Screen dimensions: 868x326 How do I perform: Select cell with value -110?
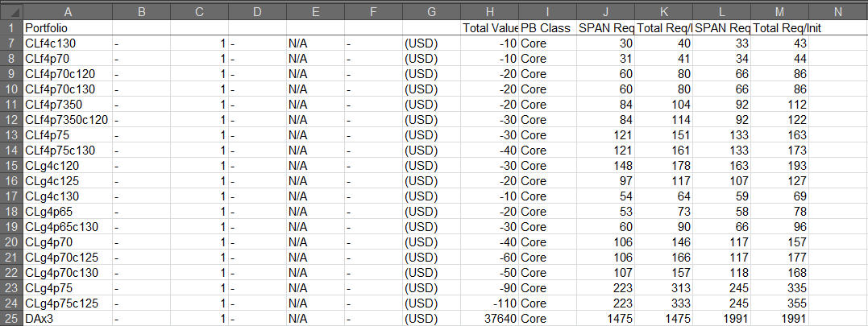(489, 303)
